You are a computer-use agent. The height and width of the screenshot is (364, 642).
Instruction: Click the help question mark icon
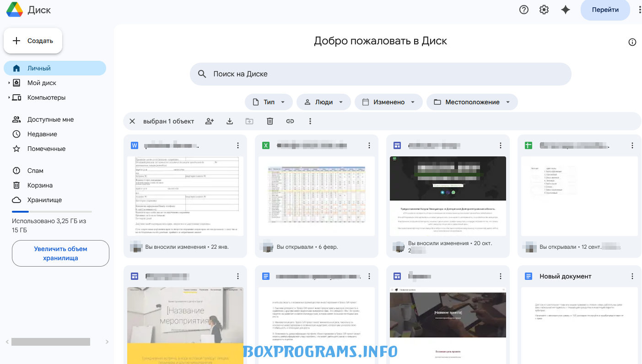point(524,10)
